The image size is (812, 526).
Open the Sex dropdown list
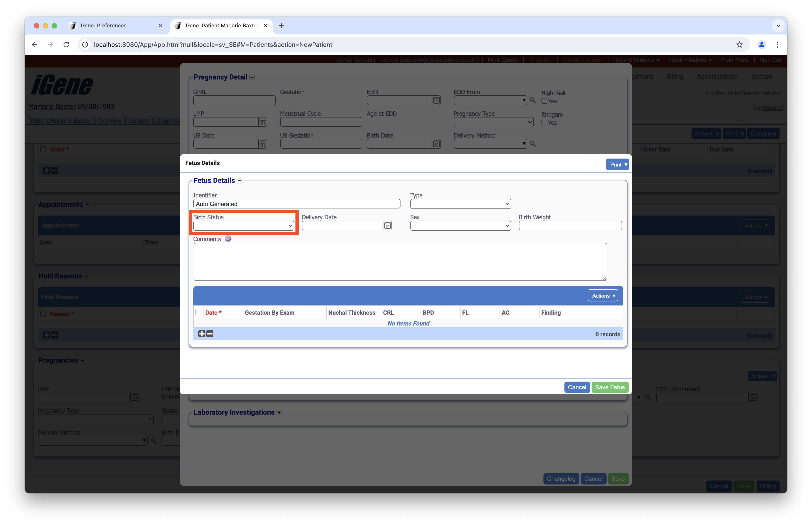click(460, 226)
